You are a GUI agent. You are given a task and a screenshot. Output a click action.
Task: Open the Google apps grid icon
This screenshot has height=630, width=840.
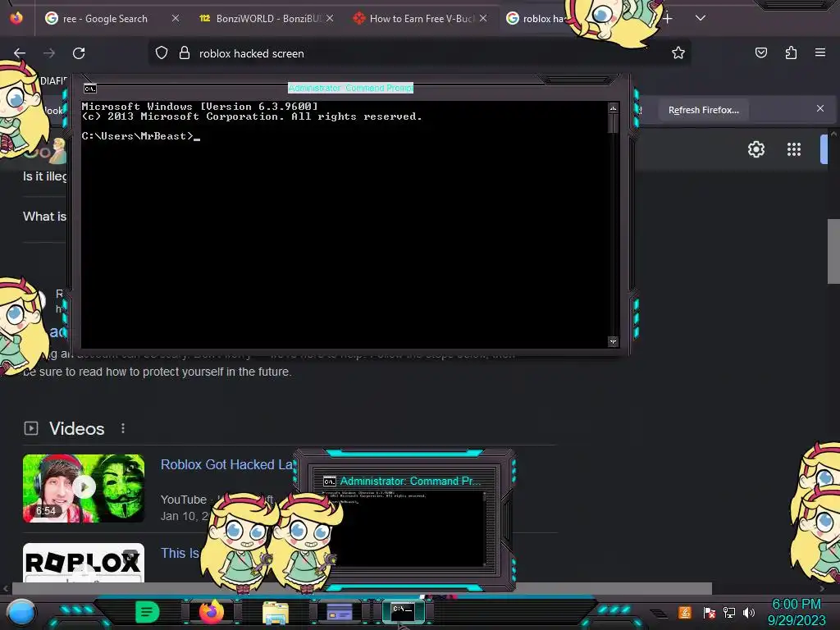794,149
